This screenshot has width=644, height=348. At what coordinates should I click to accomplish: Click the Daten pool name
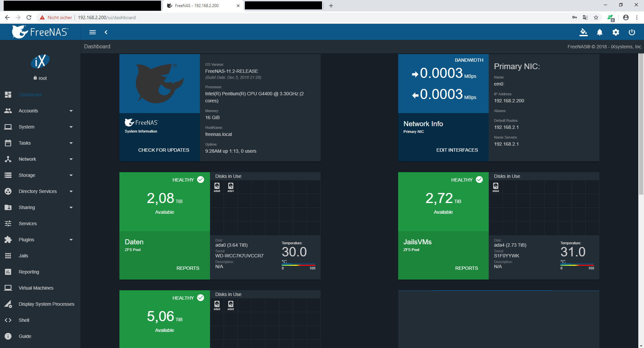pos(134,242)
